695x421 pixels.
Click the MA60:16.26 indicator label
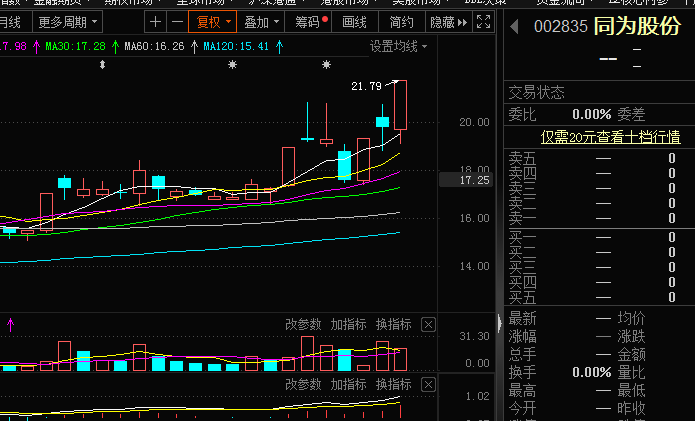click(x=154, y=46)
